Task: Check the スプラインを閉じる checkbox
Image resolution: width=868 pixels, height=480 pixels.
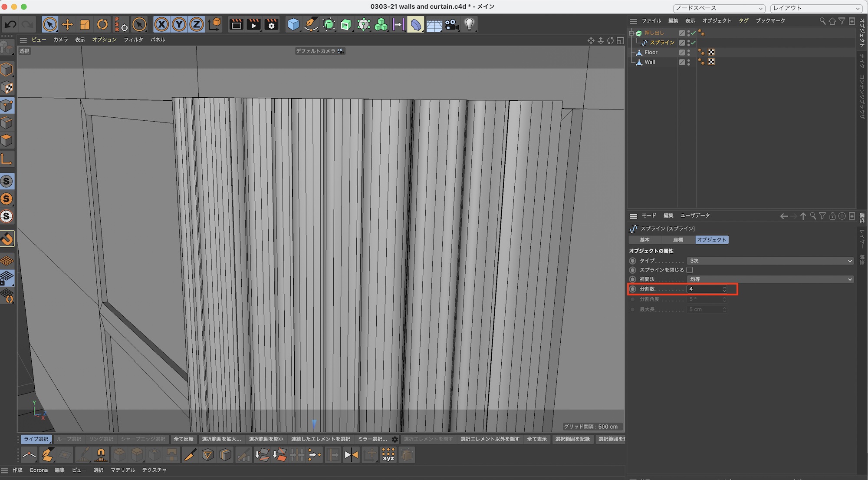Action: (690, 270)
